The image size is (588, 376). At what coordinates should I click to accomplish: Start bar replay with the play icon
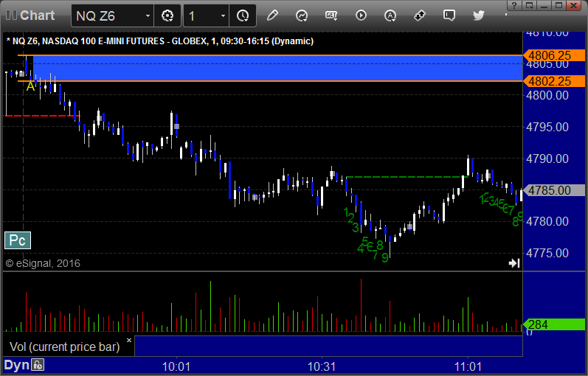361,15
